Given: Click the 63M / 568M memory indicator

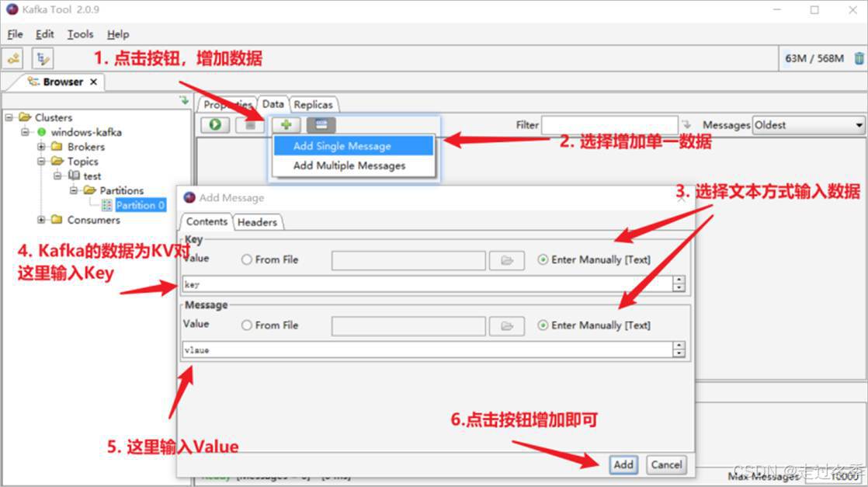Looking at the screenshot, I should coord(814,58).
